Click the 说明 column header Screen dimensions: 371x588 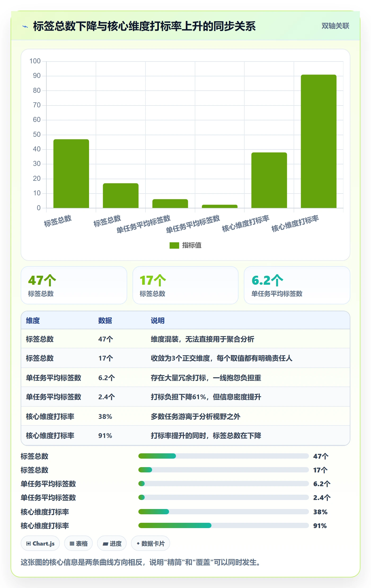(158, 321)
